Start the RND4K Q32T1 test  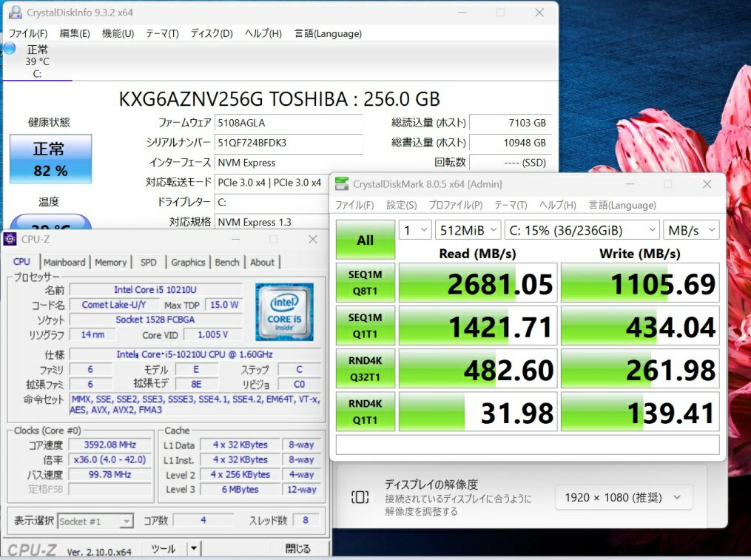[365, 368]
